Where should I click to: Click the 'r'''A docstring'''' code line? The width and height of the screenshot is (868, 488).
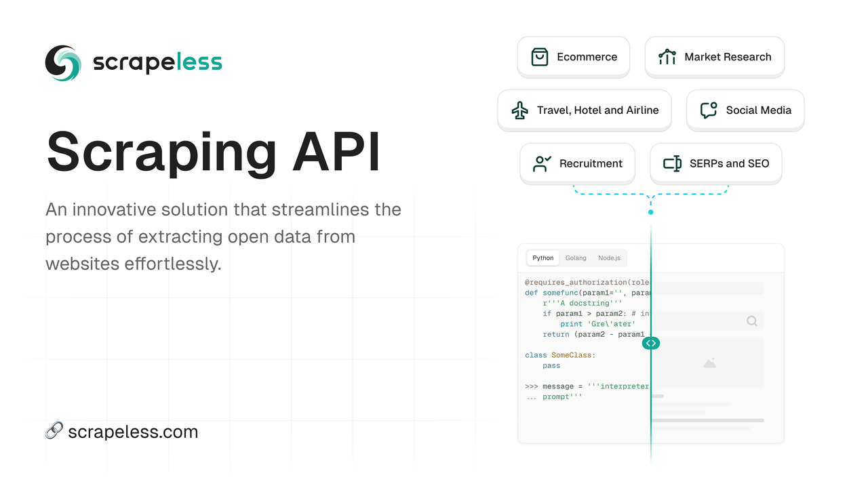[x=582, y=303]
